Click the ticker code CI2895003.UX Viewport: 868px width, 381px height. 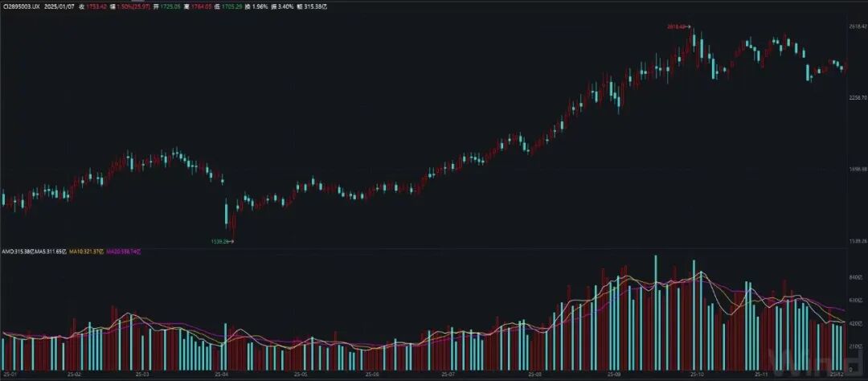(22, 6)
